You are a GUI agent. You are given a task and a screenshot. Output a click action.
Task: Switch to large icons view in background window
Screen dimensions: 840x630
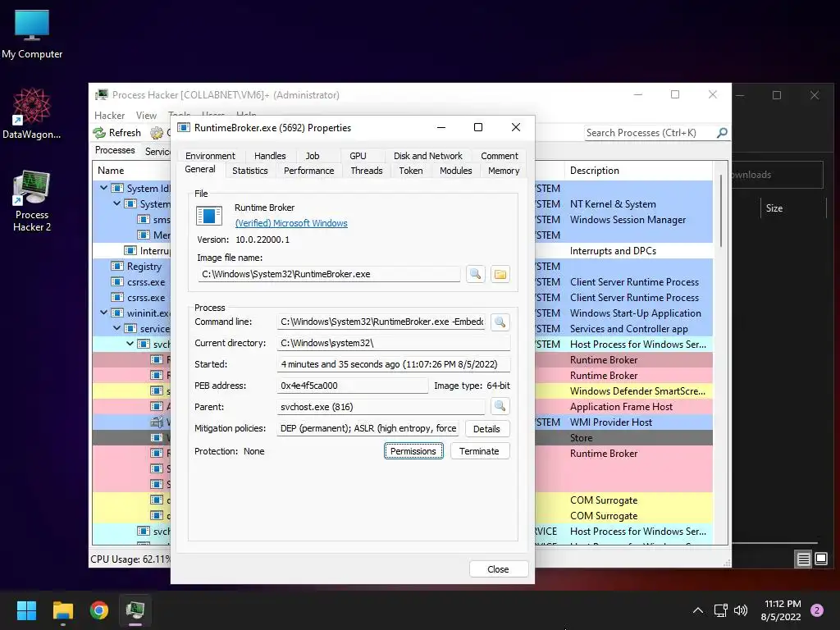coord(821,559)
